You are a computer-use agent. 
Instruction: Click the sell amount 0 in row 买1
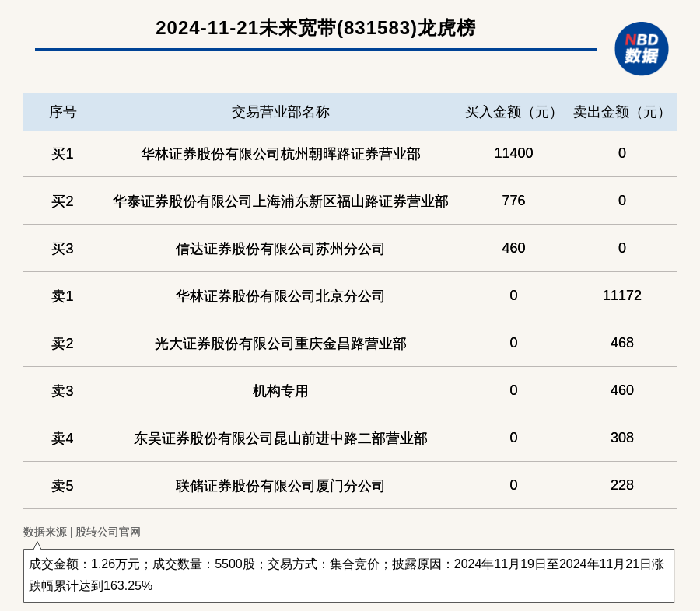[x=622, y=153]
